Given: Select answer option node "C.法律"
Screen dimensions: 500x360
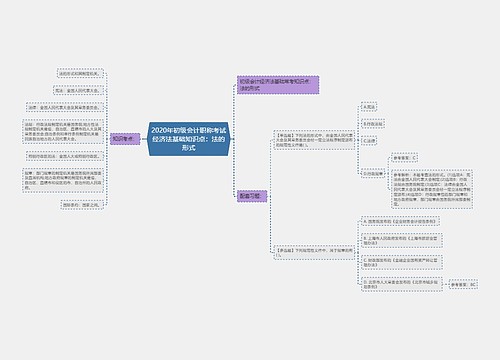Looking at the screenshot, I should [x=369, y=141].
